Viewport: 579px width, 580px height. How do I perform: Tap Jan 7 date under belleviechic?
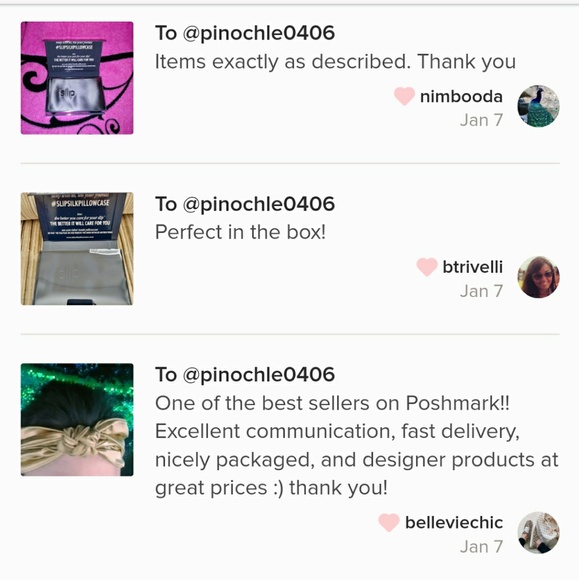481,547
